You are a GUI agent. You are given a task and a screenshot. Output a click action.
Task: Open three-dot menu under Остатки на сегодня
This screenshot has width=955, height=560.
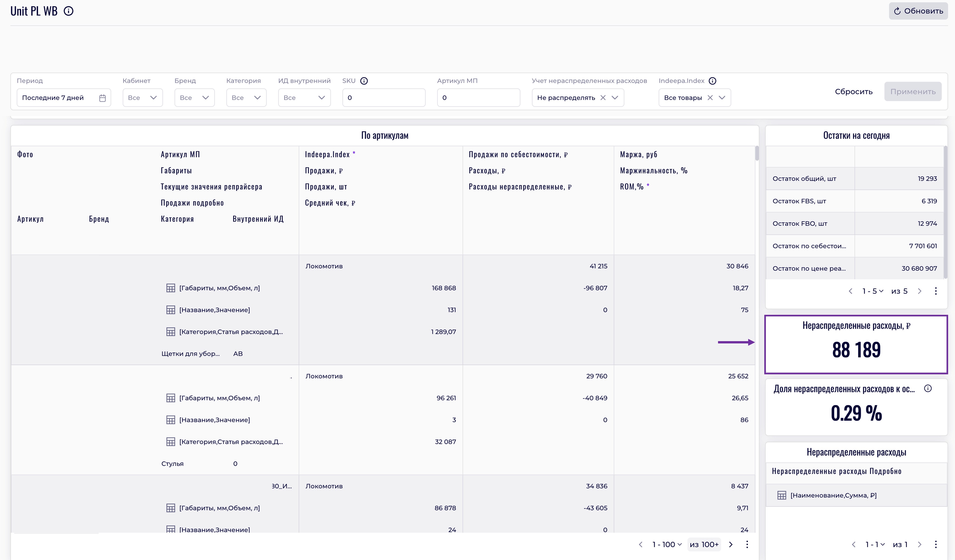coord(936,291)
